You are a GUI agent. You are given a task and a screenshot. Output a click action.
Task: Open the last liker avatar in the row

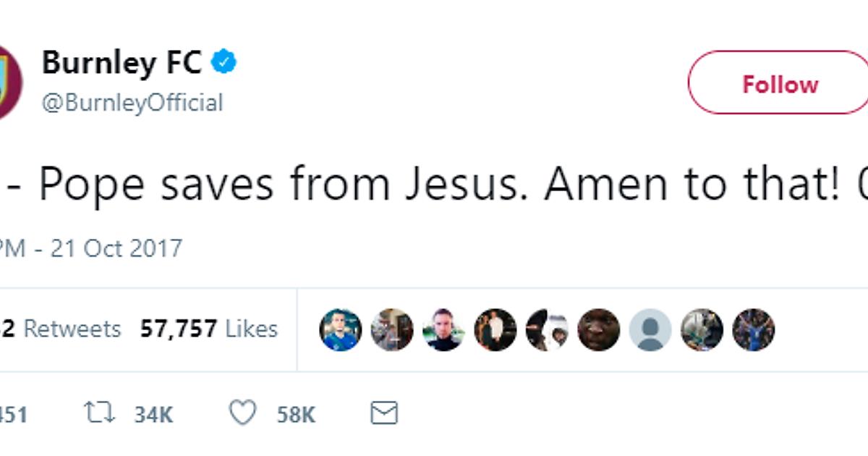[753, 330]
